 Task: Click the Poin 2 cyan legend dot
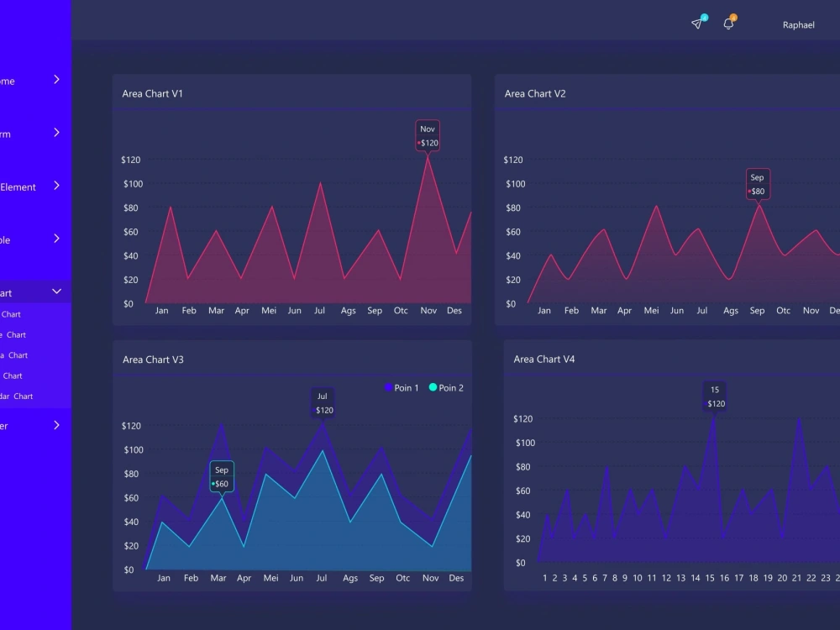pos(433,387)
